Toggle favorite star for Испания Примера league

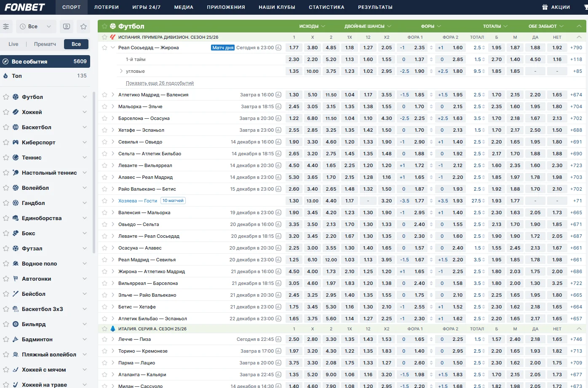coord(104,37)
